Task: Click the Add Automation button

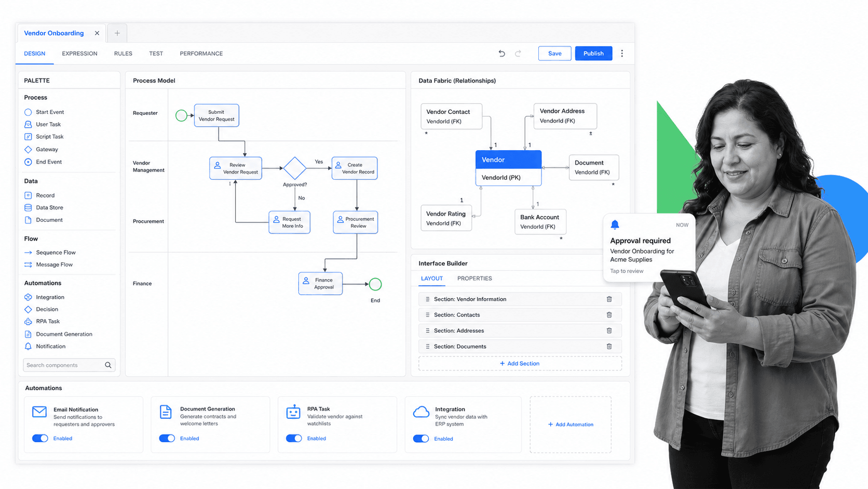Action: (x=571, y=425)
